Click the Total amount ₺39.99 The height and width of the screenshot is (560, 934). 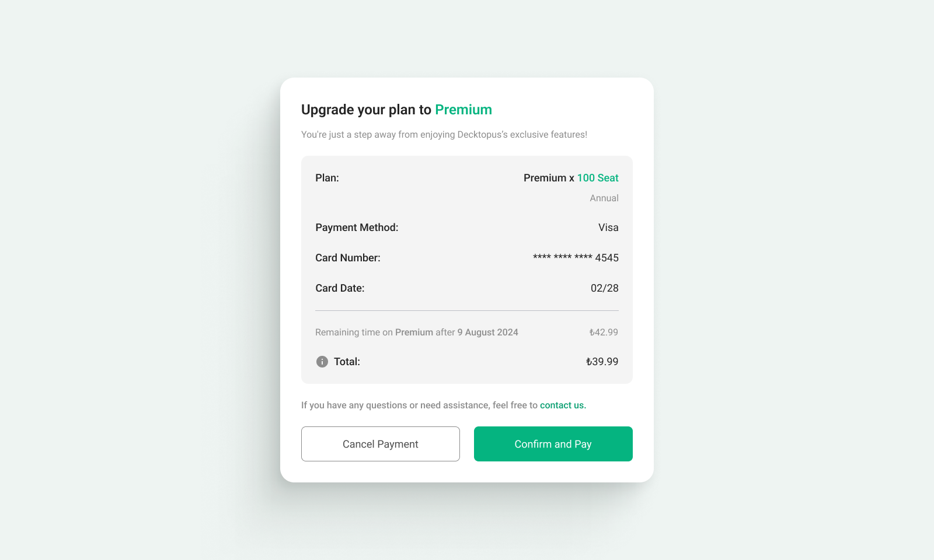coord(602,362)
